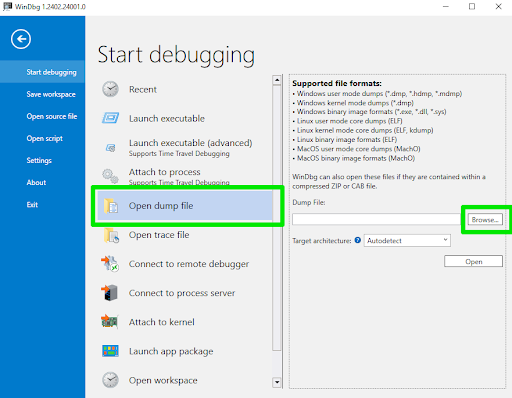Select Attach to process option
This screenshot has width=512, height=398.
185,176
